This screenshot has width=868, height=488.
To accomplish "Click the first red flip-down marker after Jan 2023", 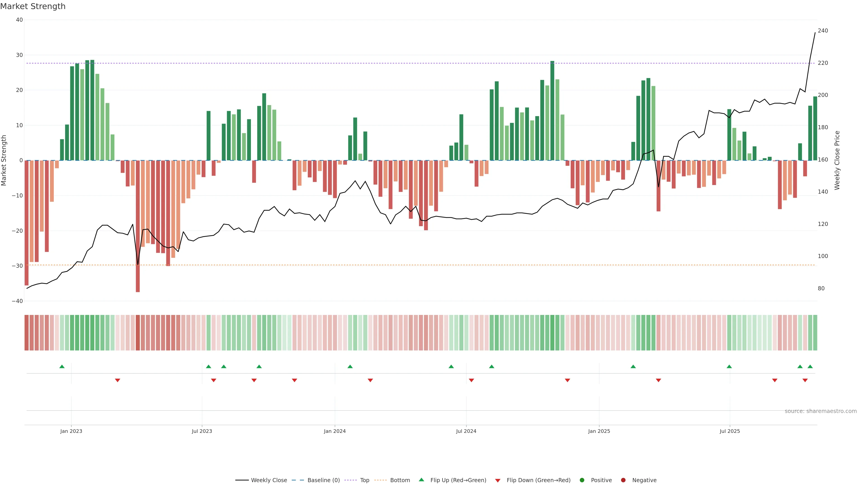I will click(x=118, y=380).
